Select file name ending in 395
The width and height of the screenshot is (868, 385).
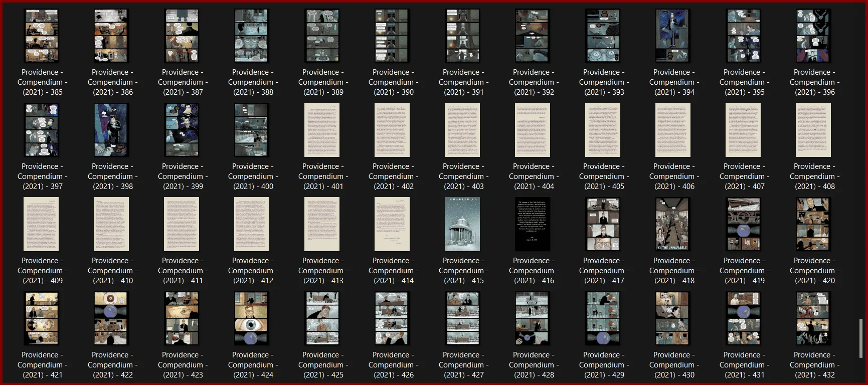[x=744, y=82]
